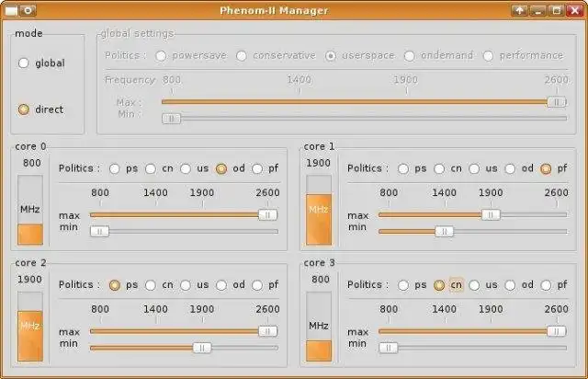
Task: Choose powersave in global settings
Action: click(161, 56)
